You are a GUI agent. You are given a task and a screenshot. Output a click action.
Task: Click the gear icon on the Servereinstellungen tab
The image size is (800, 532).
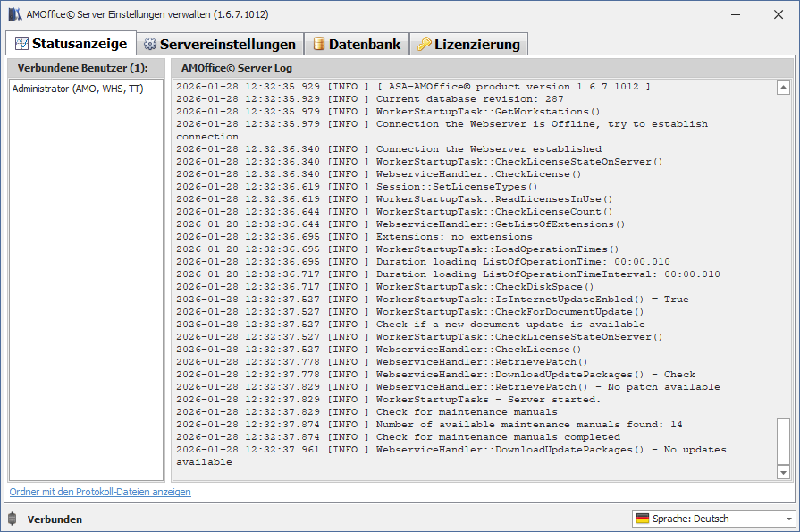[149, 45]
